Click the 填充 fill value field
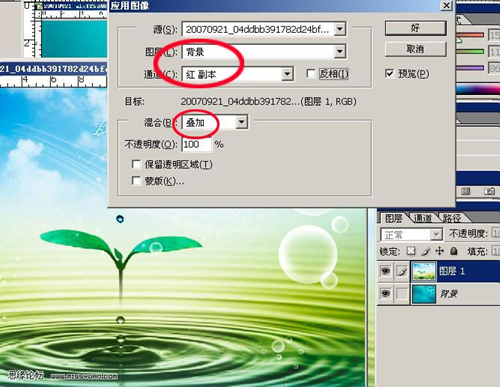500x387 pixels. point(496,251)
